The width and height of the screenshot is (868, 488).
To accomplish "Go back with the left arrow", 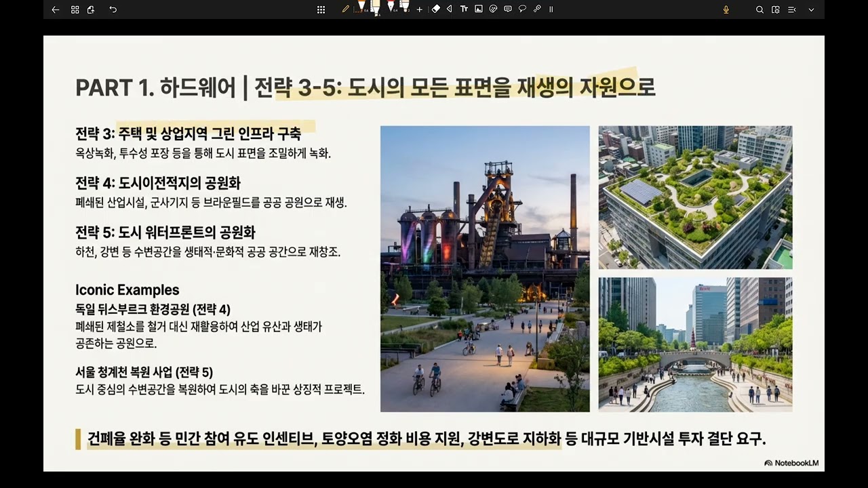I will click(56, 9).
